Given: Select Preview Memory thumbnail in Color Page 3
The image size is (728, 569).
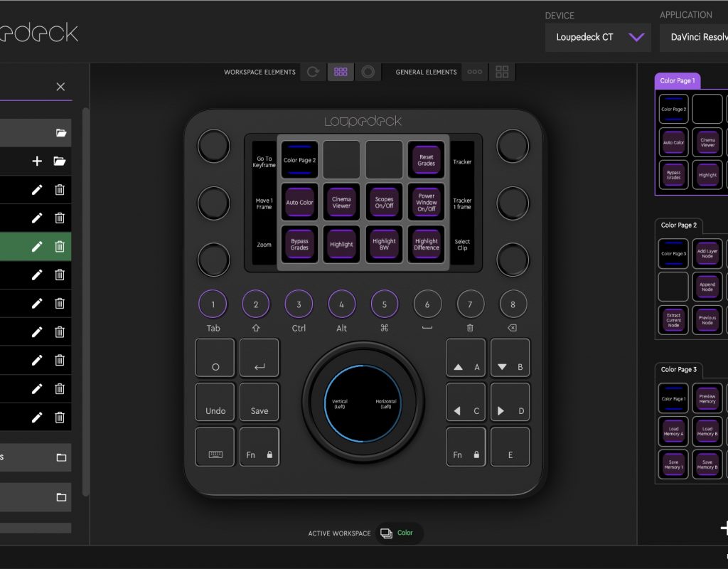Looking at the screenshot, I should pos(707,398).
